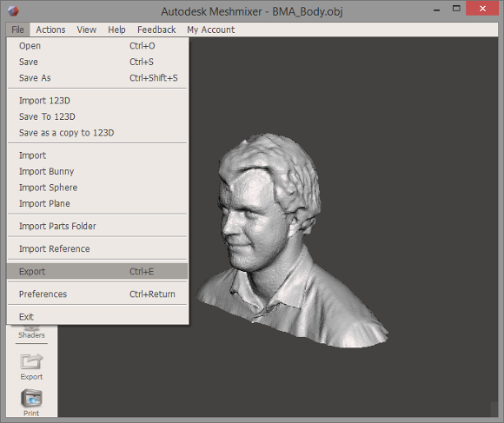Select the plain Import menu entry
This screenshot has width=504, height=423.
point(97,155)
